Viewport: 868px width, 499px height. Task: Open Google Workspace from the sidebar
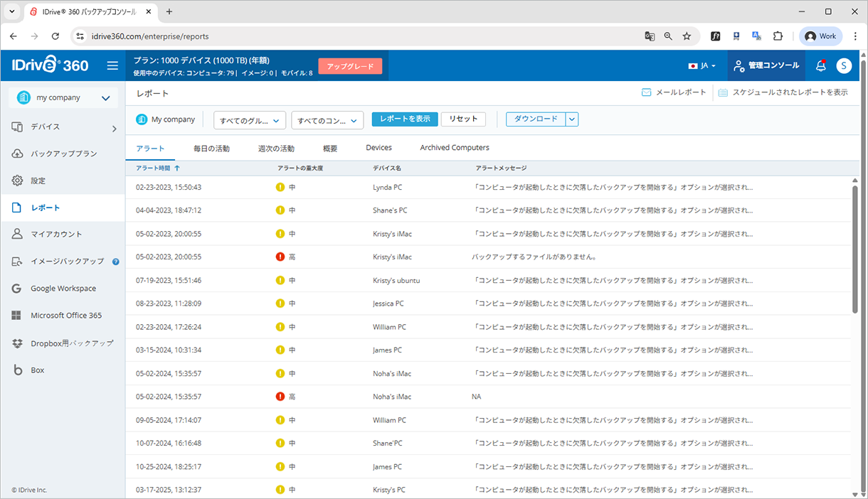[63, 289]
